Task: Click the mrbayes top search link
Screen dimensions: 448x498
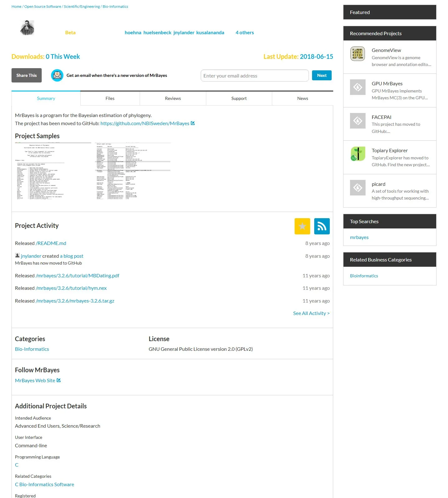Action: pos(359,237)
